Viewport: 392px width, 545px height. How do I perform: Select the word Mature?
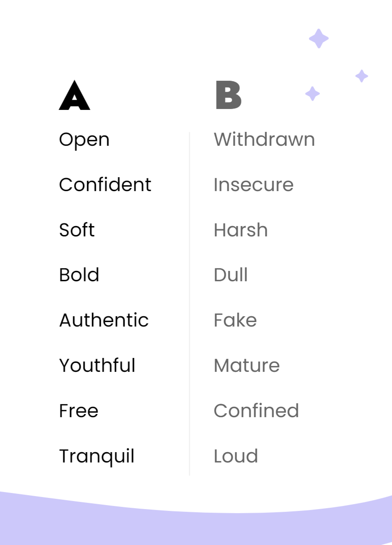247,365
